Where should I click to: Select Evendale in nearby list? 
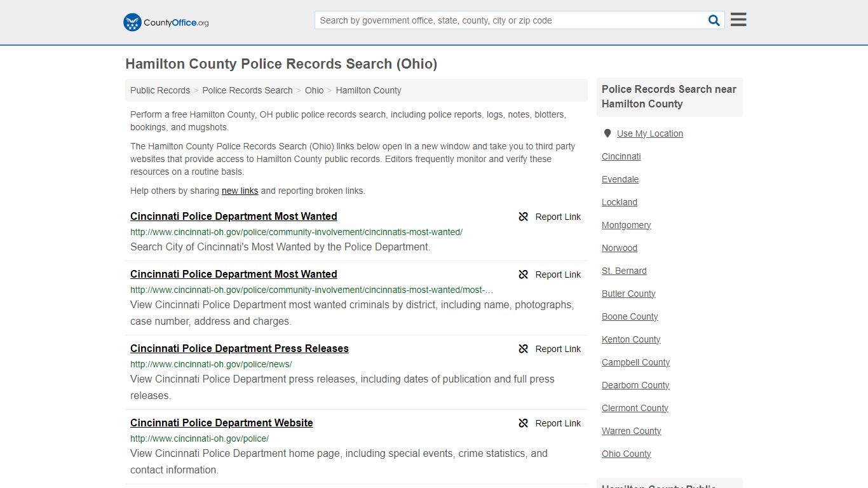click(620, 179)
